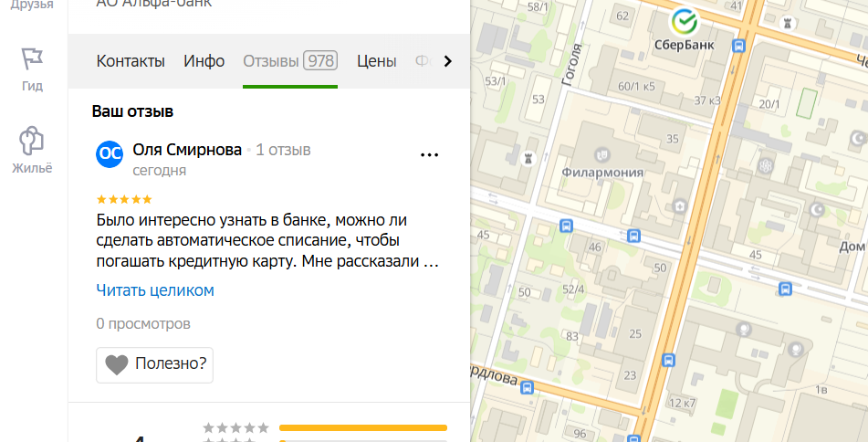Click the Гоголя street label
This screenshot has height=442, width=868.
click(x=572, y=64)
